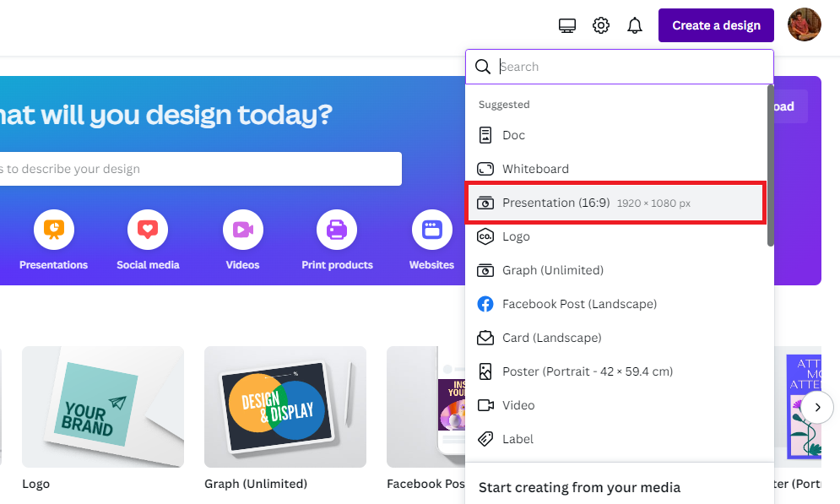Click the Presentations label in banner
840x504 pixels.
coord(53,264)
